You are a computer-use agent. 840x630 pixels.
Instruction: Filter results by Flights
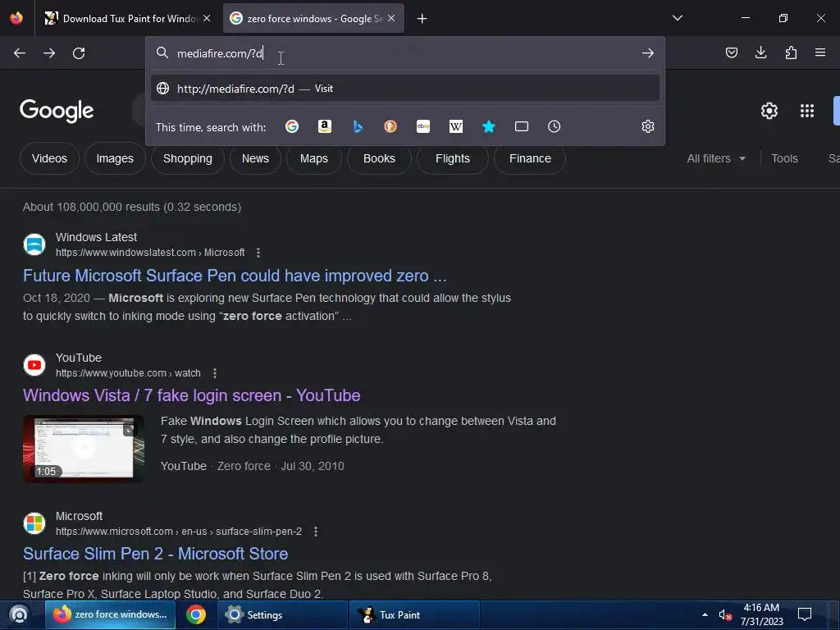click(453, 158)
